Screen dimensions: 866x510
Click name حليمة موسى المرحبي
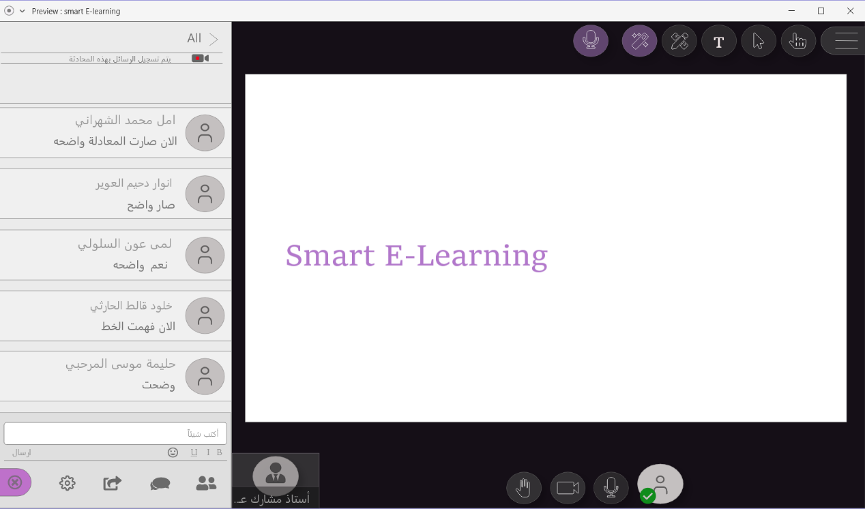[120, 364]
